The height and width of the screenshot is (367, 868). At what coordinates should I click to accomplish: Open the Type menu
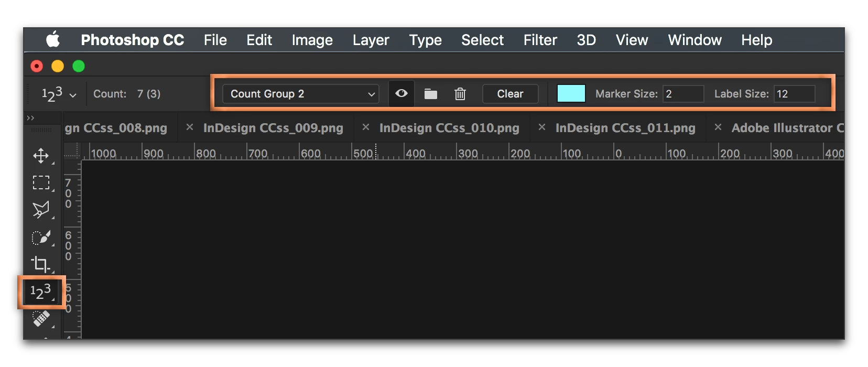(x=426, y=40)
